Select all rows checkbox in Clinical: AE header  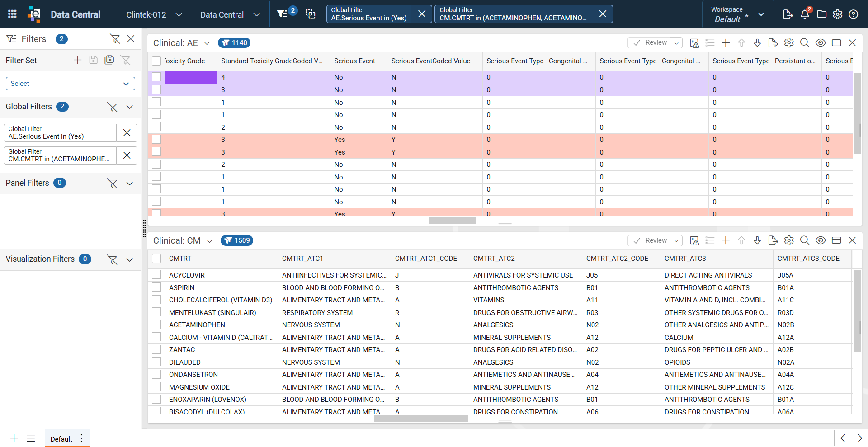pos(156,61)
